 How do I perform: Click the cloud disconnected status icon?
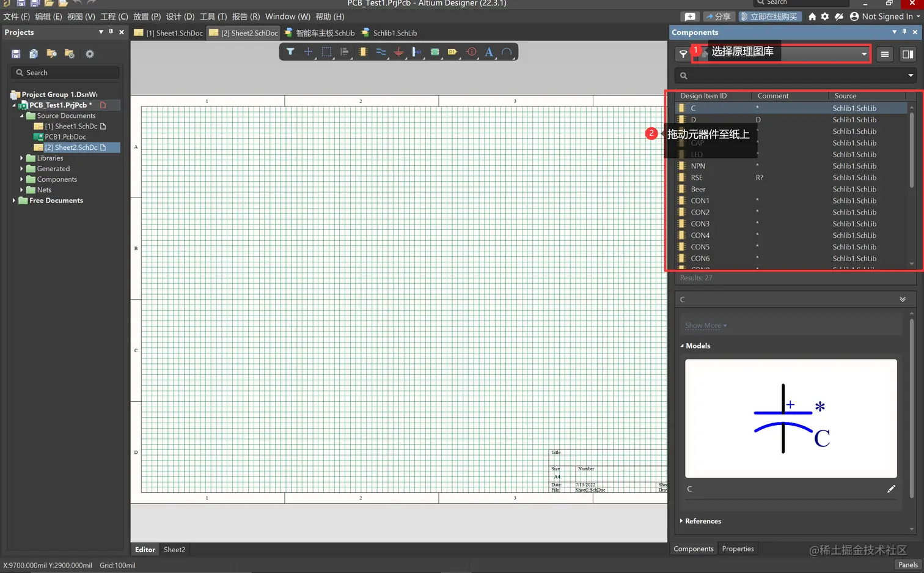(x=839, y=17)
